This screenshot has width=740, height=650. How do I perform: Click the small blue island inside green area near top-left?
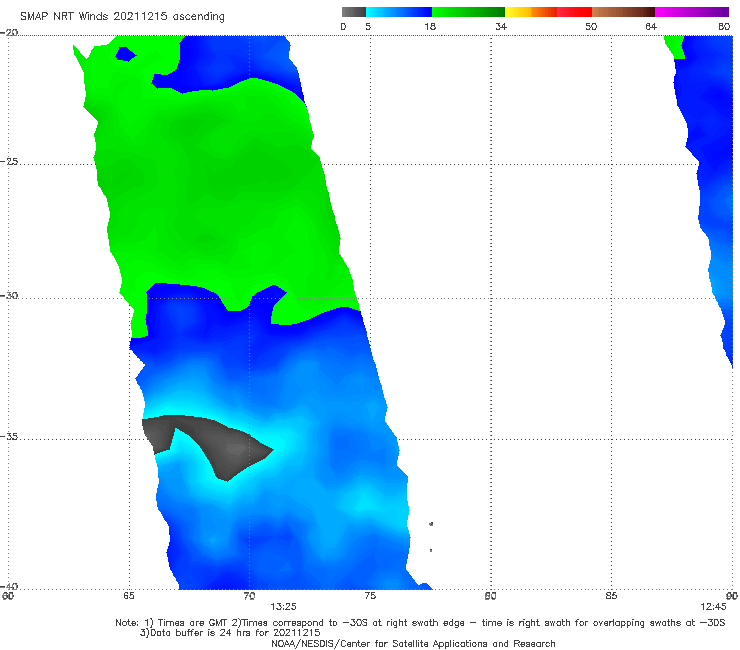tap(125, 54)
